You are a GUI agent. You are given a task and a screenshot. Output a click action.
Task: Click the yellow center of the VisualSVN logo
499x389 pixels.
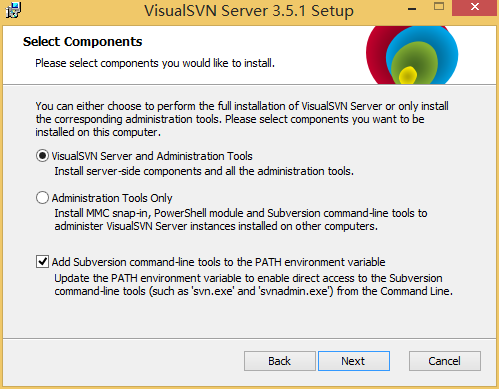tap(408, 75)
